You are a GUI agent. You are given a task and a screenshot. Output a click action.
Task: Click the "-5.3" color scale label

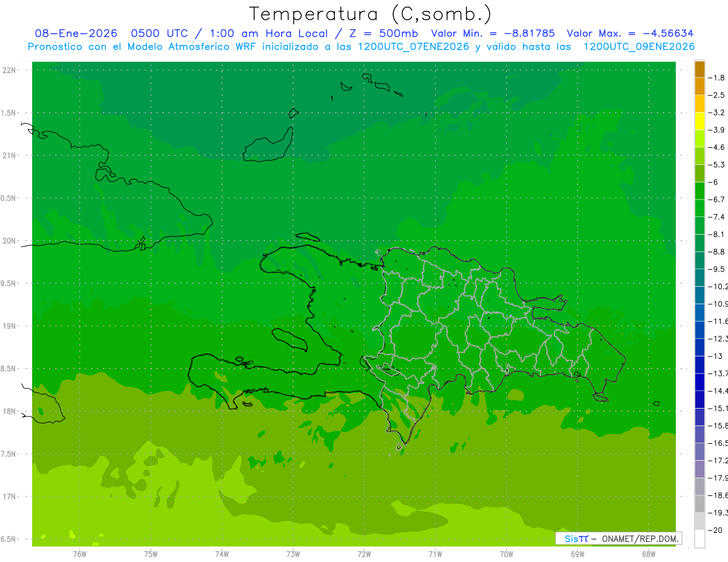[x=716, y=164]
